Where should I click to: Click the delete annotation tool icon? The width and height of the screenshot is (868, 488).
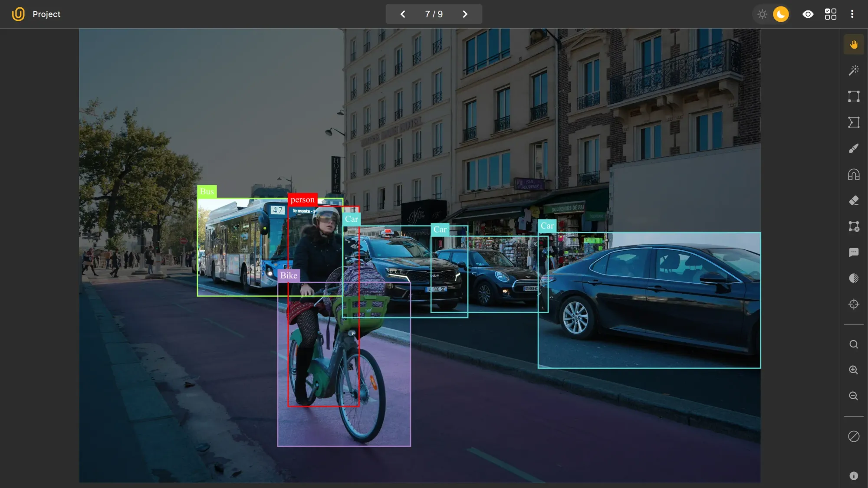(x=853, y=226)
